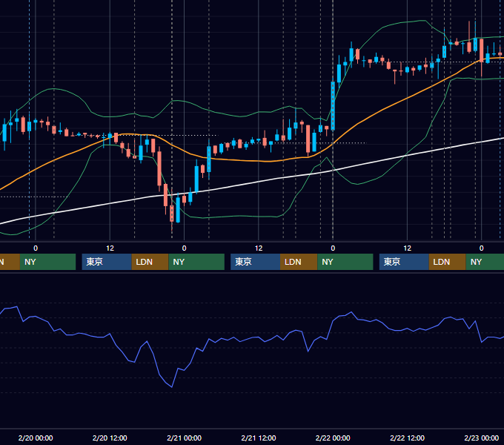Click hour label 12 above the 2/21 東京 block
Screen dimensions: 504x445
pyautogui.click(x=259, y=248)
